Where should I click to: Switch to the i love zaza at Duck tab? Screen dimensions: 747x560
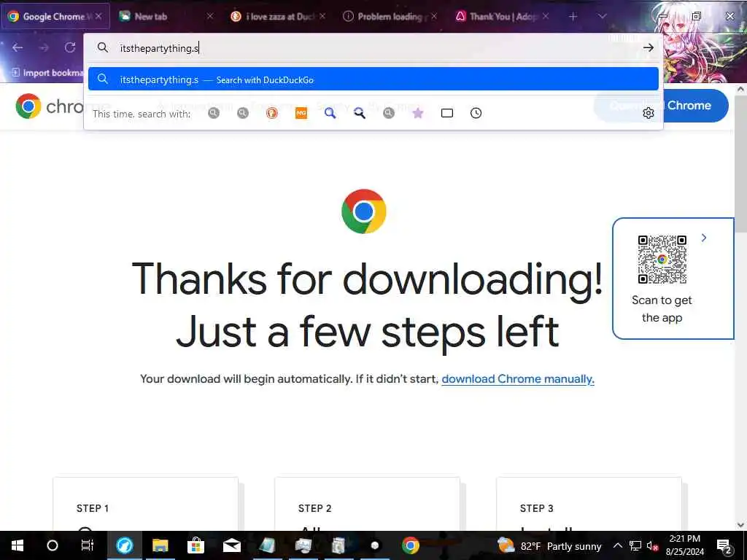[x=276, y=16]
